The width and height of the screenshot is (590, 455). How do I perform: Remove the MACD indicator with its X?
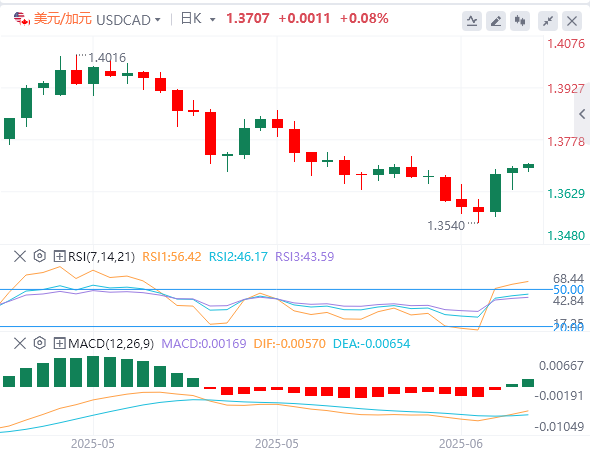pos(20,343)
